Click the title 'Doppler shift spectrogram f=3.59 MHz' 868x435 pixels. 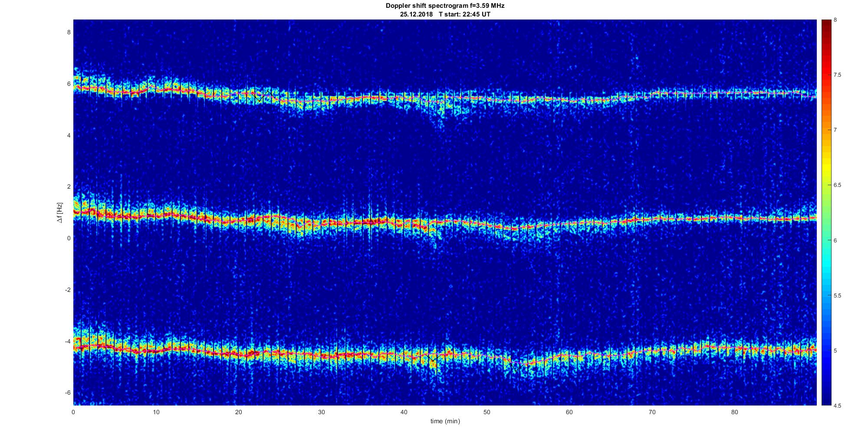445,6
